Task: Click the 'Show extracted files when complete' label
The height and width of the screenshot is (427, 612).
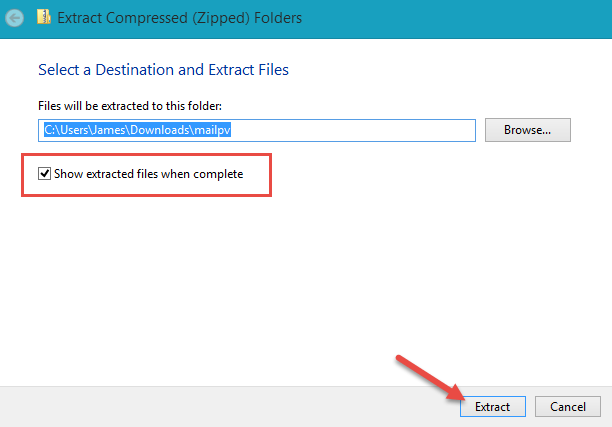Action: tap(148, 174)
